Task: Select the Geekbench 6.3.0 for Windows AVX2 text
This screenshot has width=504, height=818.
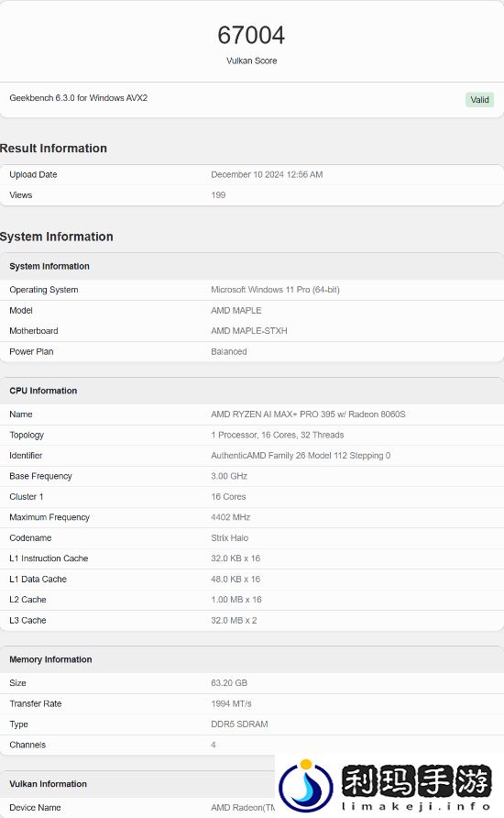Action: pos(78,97)
